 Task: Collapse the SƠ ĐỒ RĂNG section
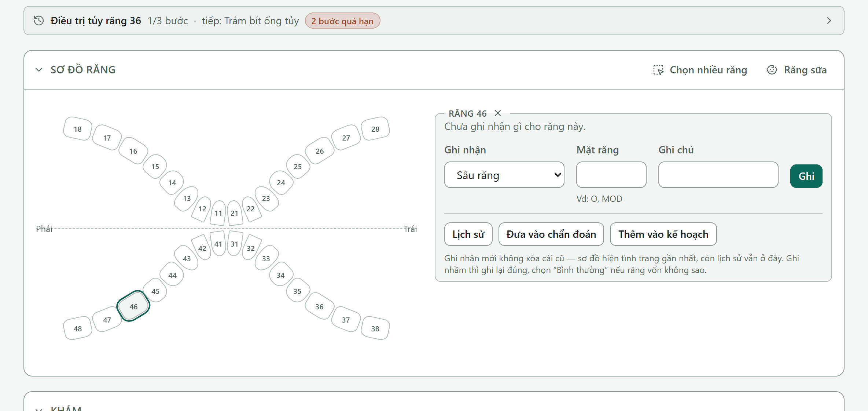point(39,70)
